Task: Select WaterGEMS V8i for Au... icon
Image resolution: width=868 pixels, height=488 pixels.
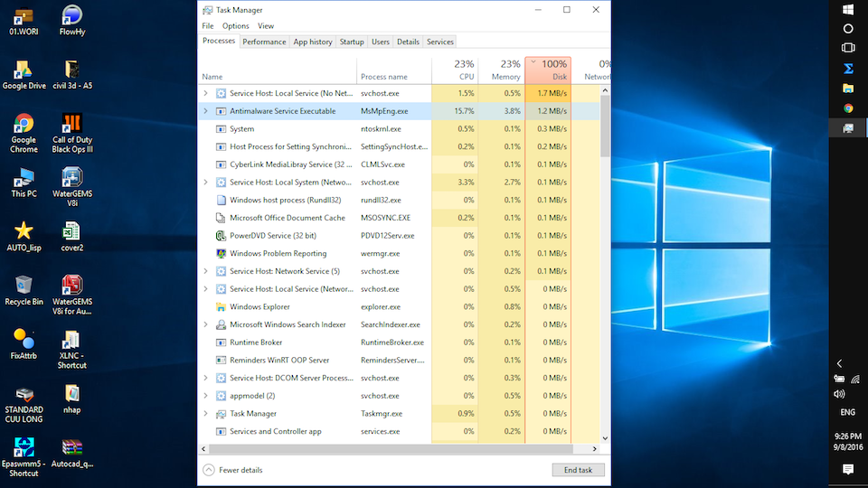Action: click(x=72, y=295)
